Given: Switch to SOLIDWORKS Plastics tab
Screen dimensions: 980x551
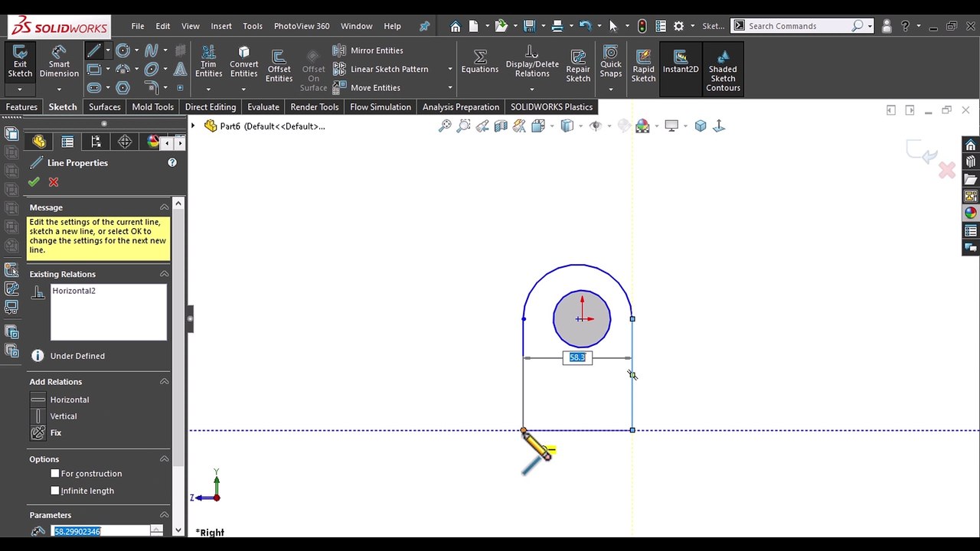Looking at the screenshot, I should 552,107.
